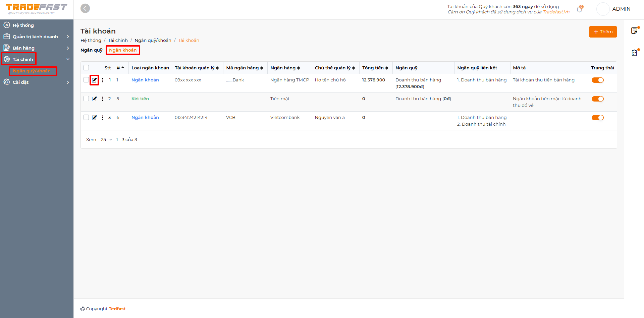Click the Thêm button
644x318 pixels.
(x=603, y=32)
